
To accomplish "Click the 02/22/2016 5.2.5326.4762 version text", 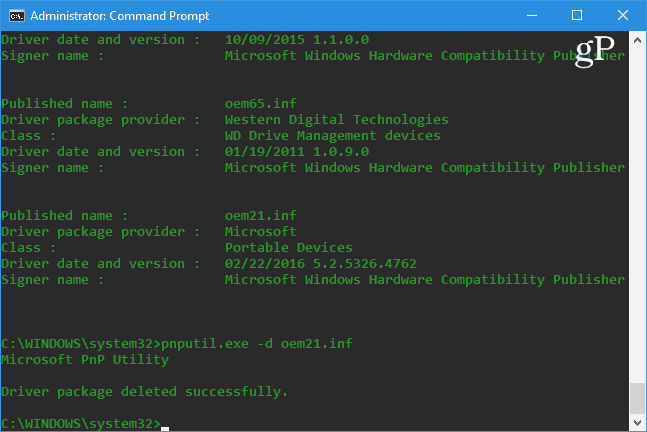I will [321, 264].
